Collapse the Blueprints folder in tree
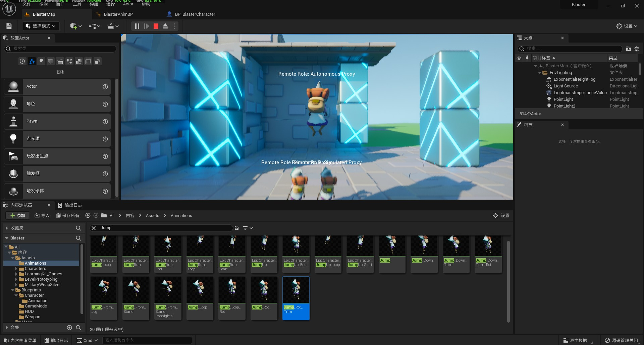The height and width of the screenshot is (345, 644). pyautogui.click(x=12, y=290)
